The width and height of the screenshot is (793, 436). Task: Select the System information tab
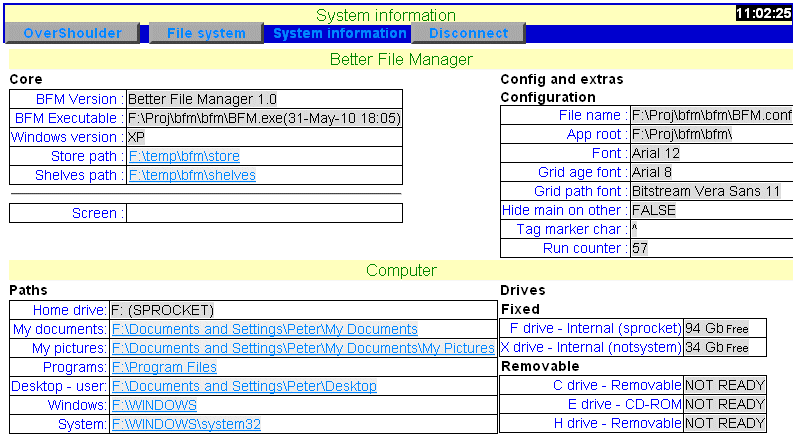339,33
